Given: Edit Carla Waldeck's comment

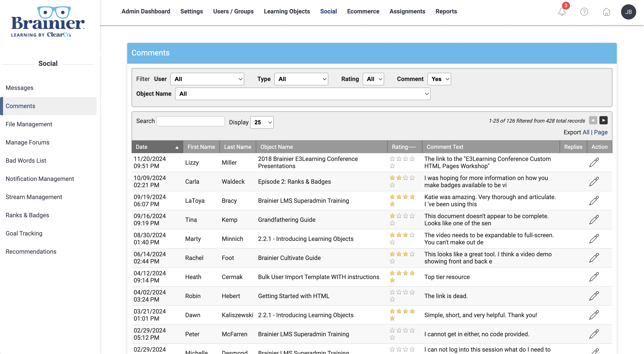Looking at the screenshot, I should 594,182.
